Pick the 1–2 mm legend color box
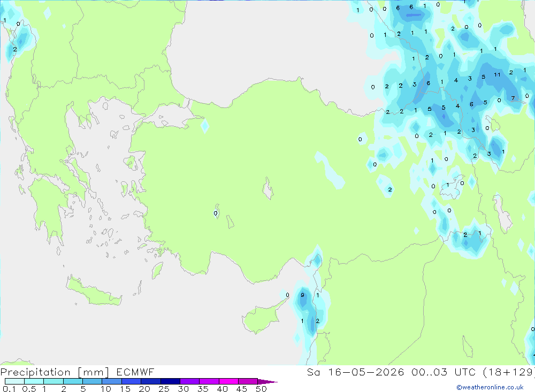 click(53, 381)
